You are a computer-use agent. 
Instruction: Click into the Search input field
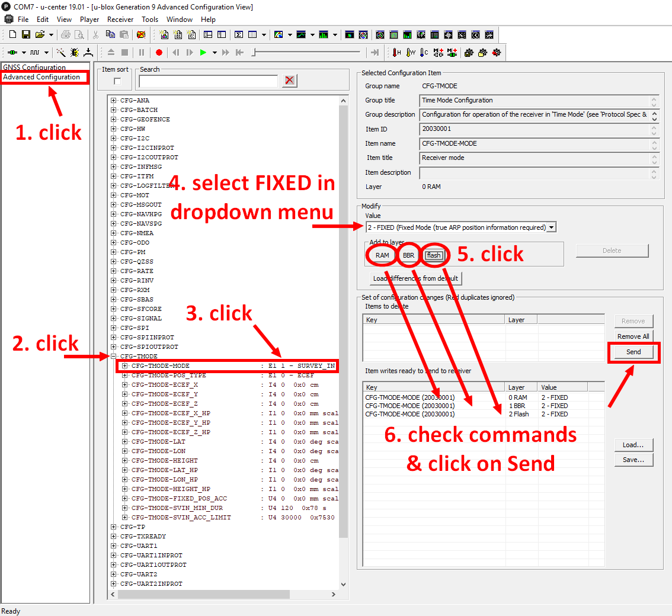[208, 81]
